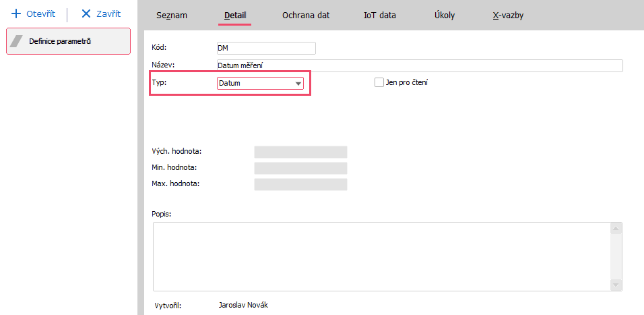The width and height of the screenshot is (644, 315).
Task: Open the Ochrana dat tab
Action: [306, 15]
